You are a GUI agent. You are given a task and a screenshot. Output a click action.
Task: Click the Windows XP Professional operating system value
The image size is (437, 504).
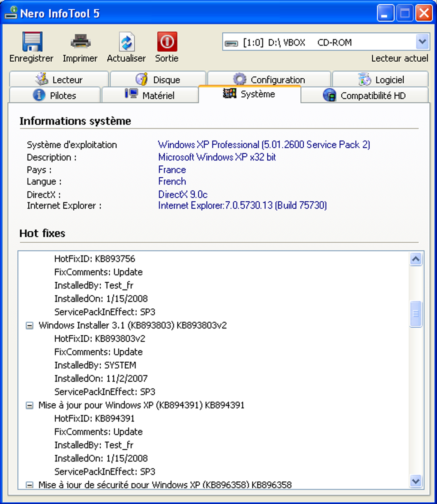point(264,145)
